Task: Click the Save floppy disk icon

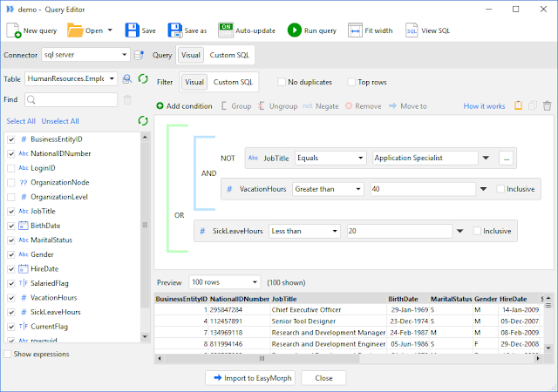Action: click(132, 30)
